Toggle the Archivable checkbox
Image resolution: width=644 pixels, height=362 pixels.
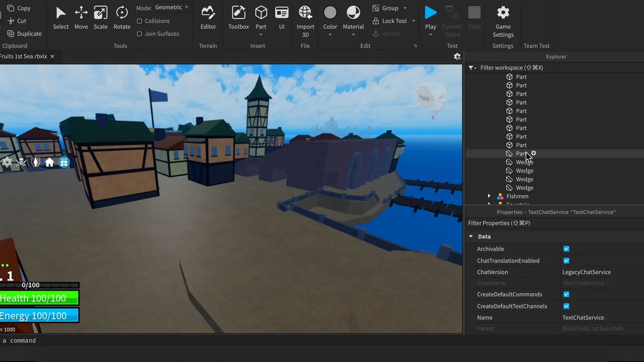(566, 249)
